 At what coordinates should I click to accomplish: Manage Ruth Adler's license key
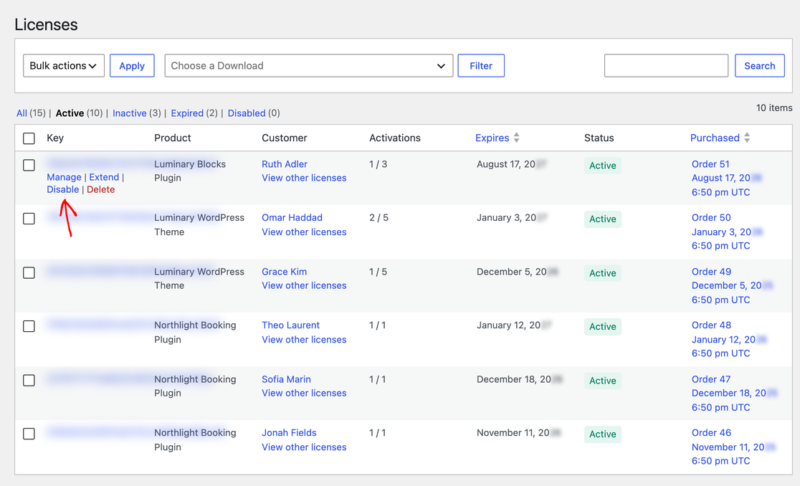pyautogui.click(x=64, y=177)
